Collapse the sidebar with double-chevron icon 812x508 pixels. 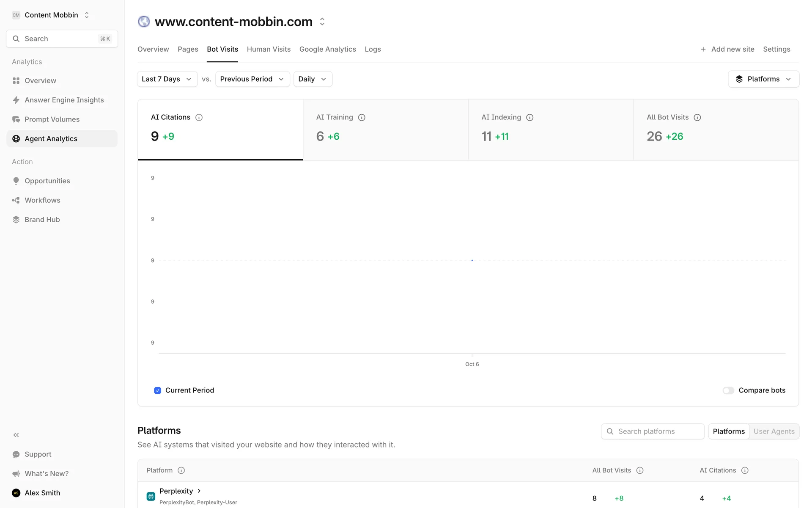pos(16,435)
